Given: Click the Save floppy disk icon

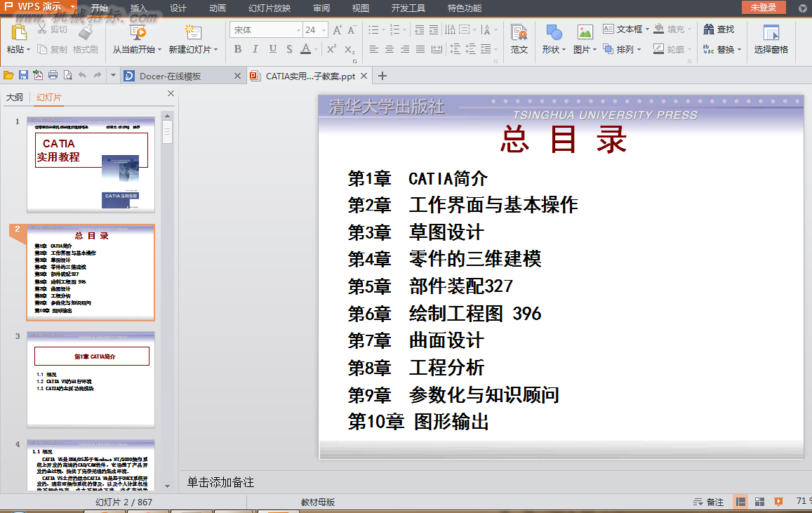Looking at the screenshot, I should tap(23, 76).
